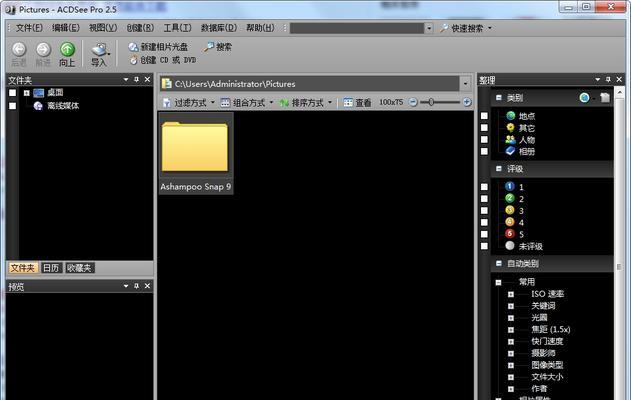Open the quick search field dropdown arrow
This screenshot has height=400, width=631.
point(429,28)
